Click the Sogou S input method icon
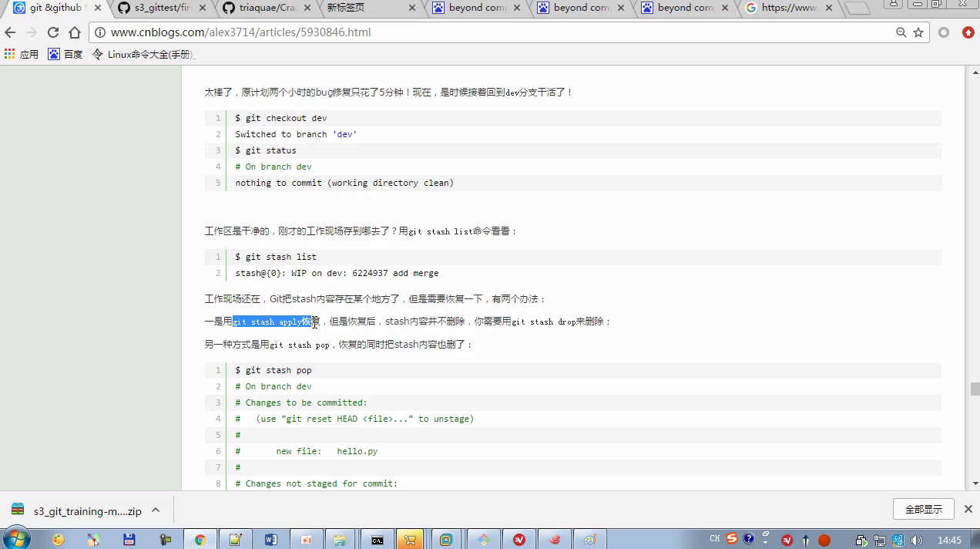 click(732, 538)
